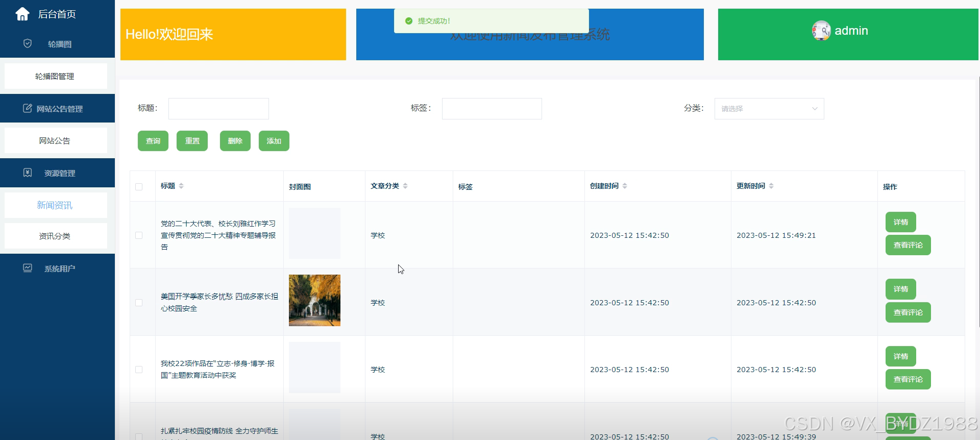Click the 删除 button
Viewport: 980px width, 440px height.
(235, 141)
